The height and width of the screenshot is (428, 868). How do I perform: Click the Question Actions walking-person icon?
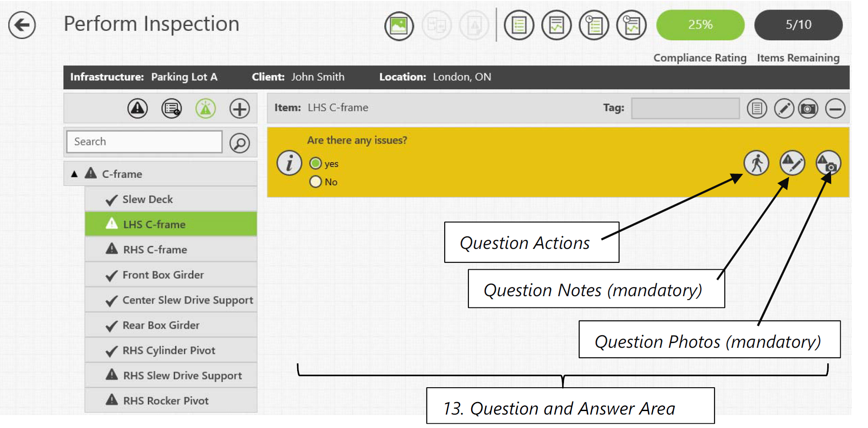pos(756,163)
